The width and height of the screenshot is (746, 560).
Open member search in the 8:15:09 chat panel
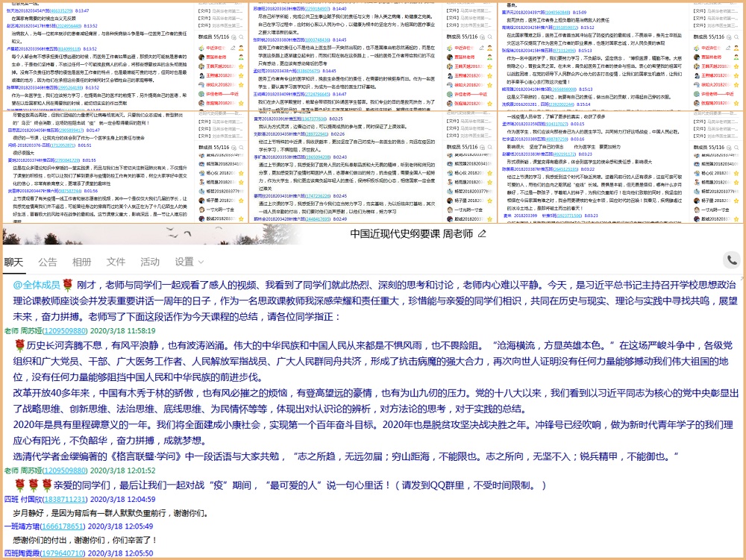pos(736,37)
